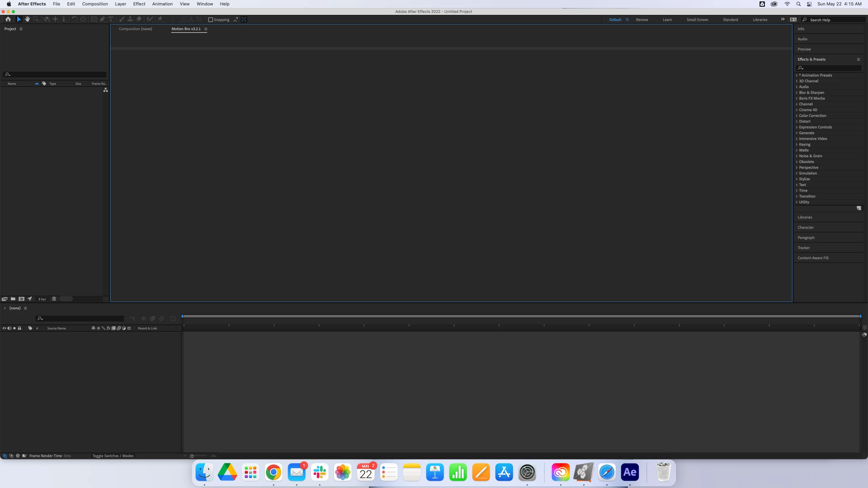
Task: Switch to the Composition (none) tab
Action: (x=135, y=29)
